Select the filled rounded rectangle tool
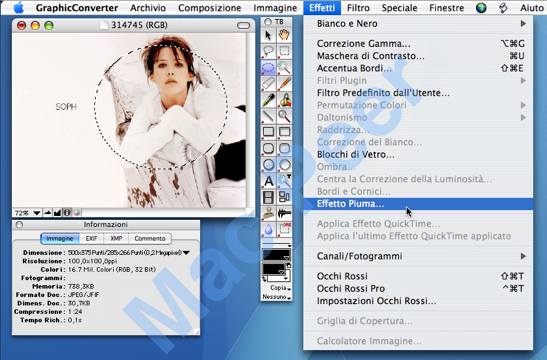 point(284,149)
